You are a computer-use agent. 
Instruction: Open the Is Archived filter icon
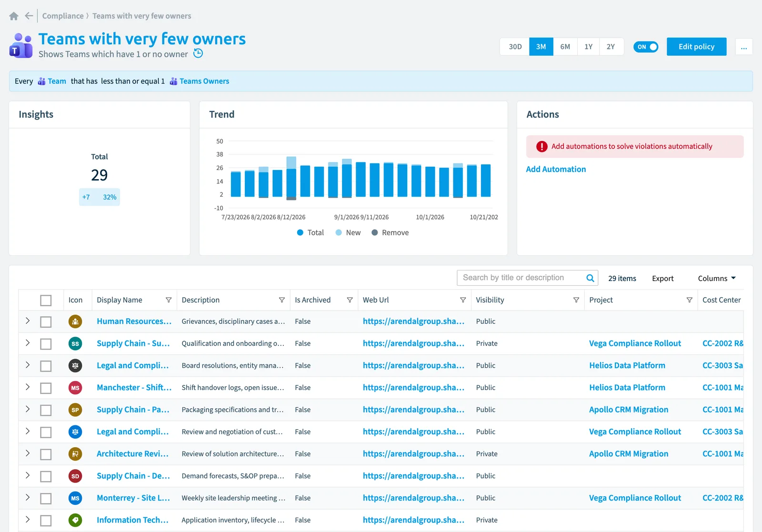pos(350,300)
